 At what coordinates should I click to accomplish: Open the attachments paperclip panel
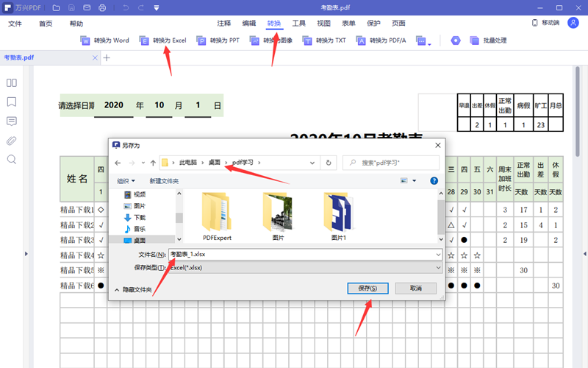point(12,141)
